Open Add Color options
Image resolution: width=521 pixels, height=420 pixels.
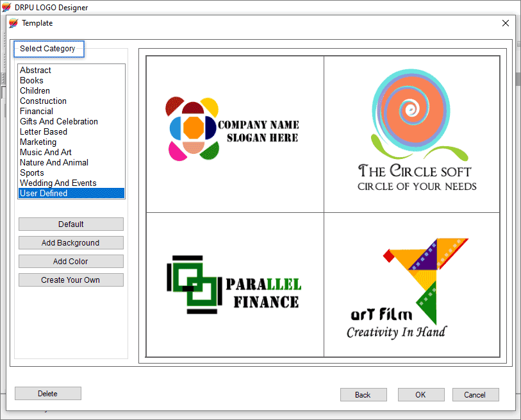(x=70, y=261)
